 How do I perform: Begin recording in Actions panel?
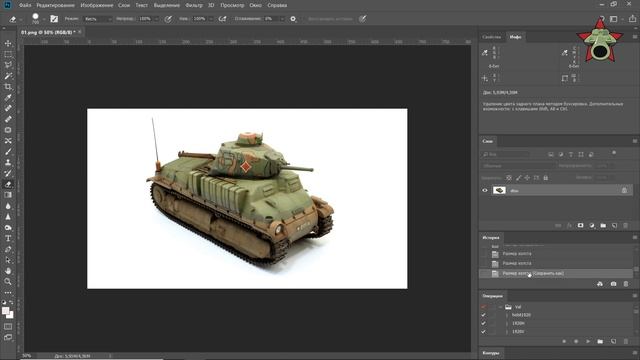tap(576, 341)
